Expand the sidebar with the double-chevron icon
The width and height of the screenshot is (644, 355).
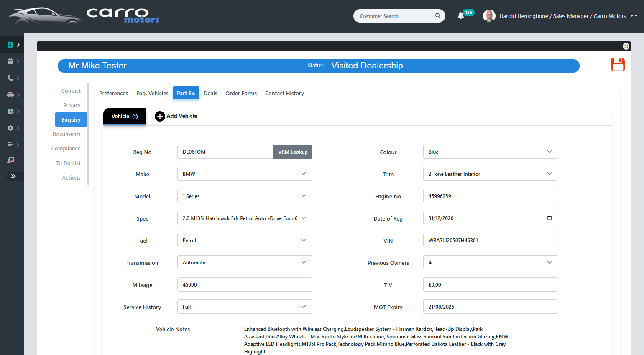coord(13,176)
